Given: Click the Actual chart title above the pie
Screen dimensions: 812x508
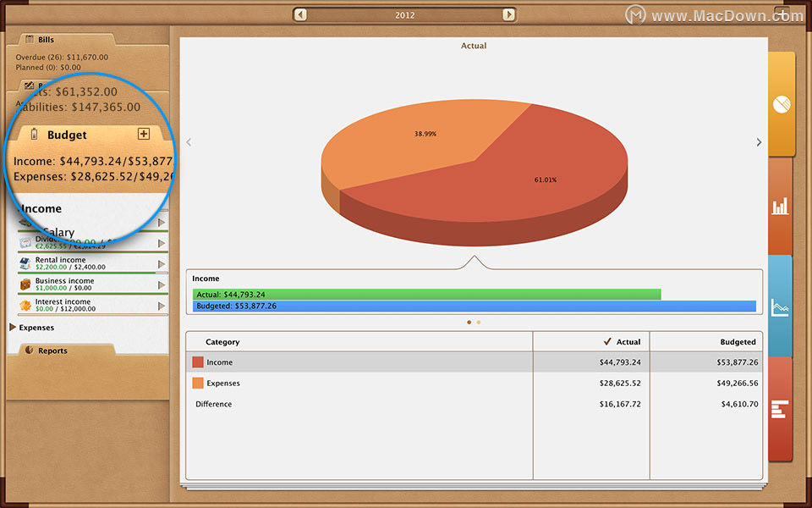Looking at the screenshot, I should pyautogui.click(x=474, y=46).
